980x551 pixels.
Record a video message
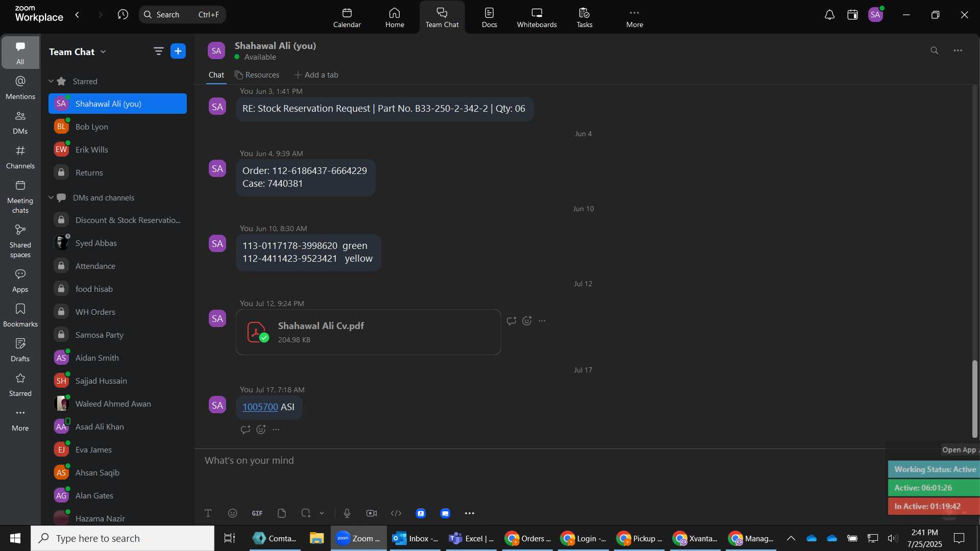(x=372, y=513)
